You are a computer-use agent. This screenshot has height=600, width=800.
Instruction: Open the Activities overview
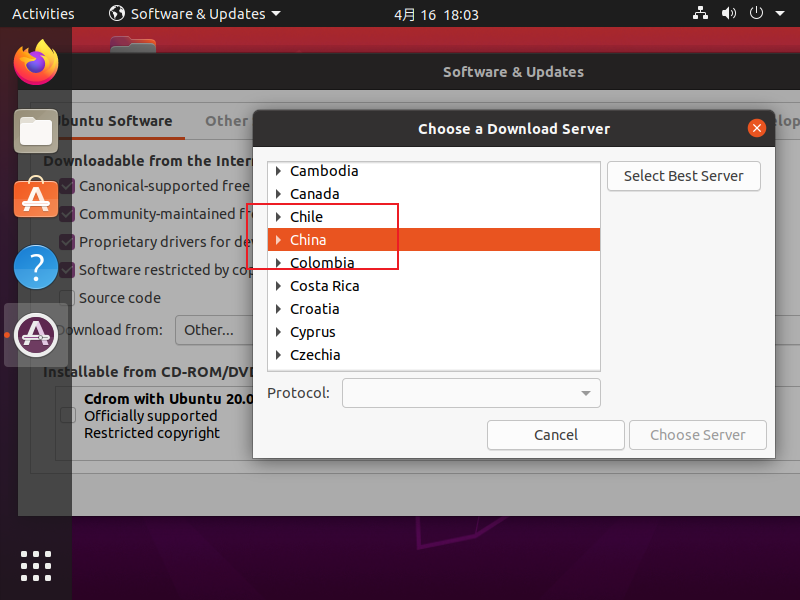click(43, 14)
